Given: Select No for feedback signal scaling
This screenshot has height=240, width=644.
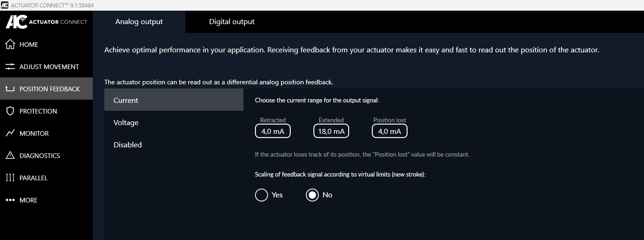Looking at the screenshot, I should (x=312, y=195).
